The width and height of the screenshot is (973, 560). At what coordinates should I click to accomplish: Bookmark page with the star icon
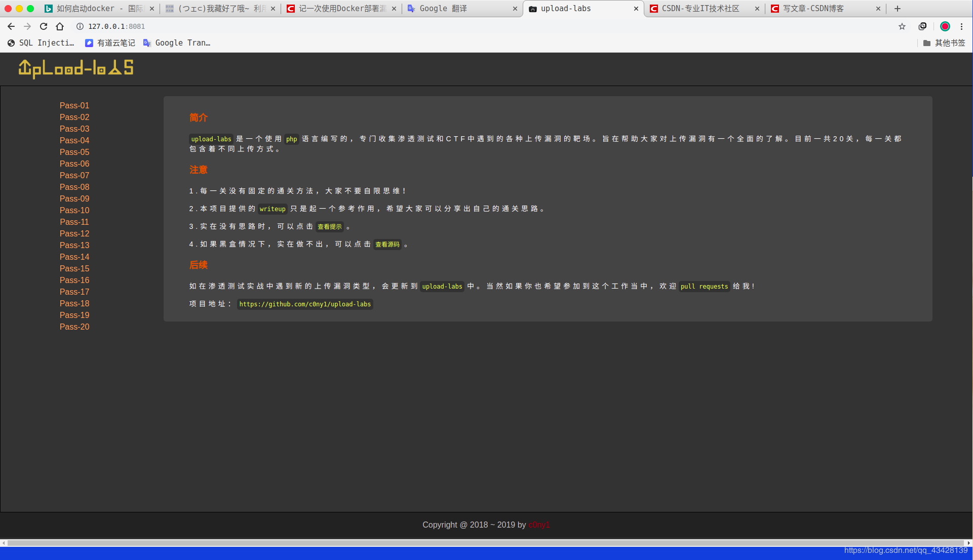tap(902, 26)
